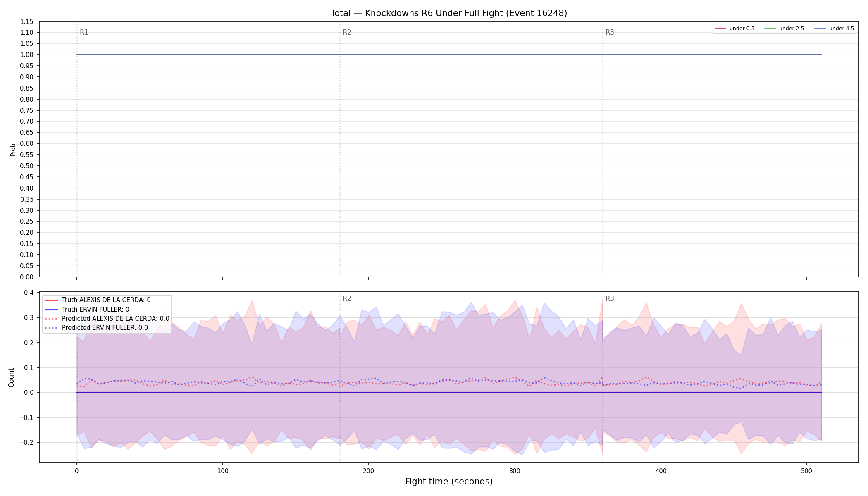Viewport: 868px width, 496px height.
Task: Click the R2 round marker label in the Prob plot
Action: coord(347,32)
